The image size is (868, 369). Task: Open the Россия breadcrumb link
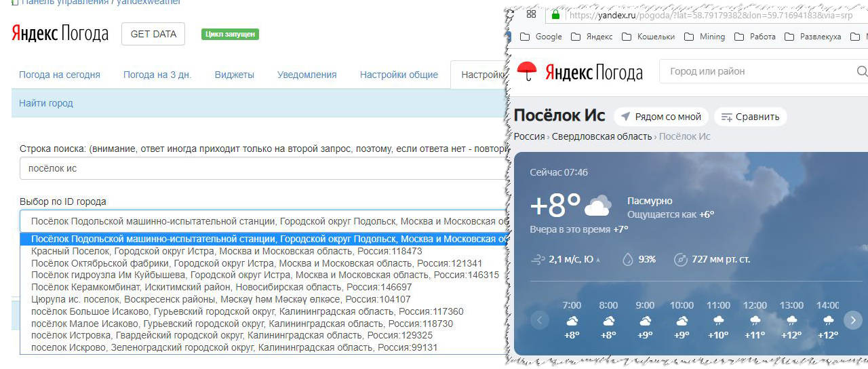coord(530,136)
